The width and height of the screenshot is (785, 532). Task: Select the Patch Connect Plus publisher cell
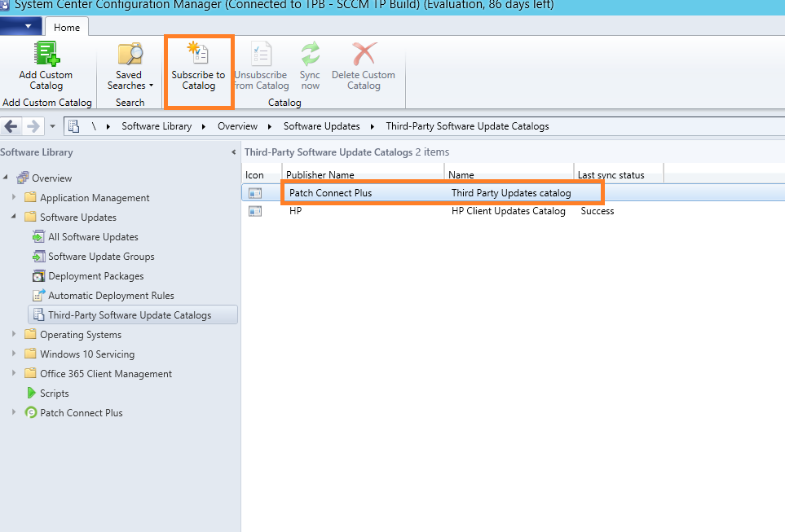[330, 193]
